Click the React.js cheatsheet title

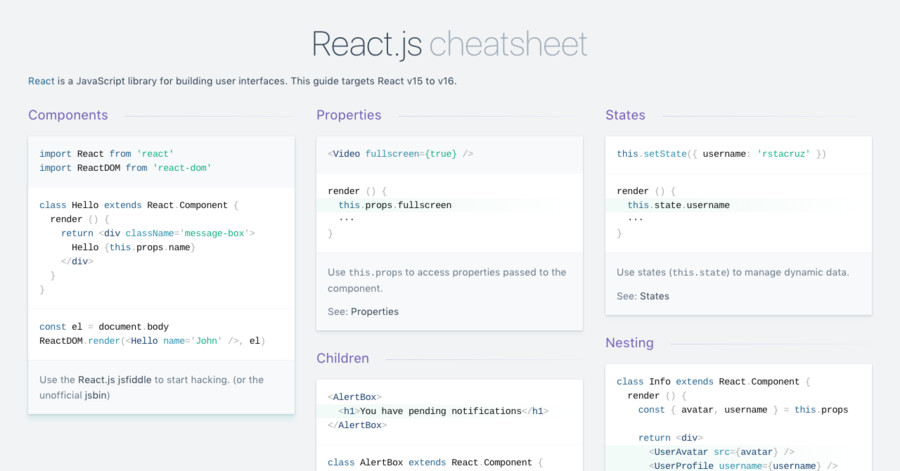tap(449, 44)
